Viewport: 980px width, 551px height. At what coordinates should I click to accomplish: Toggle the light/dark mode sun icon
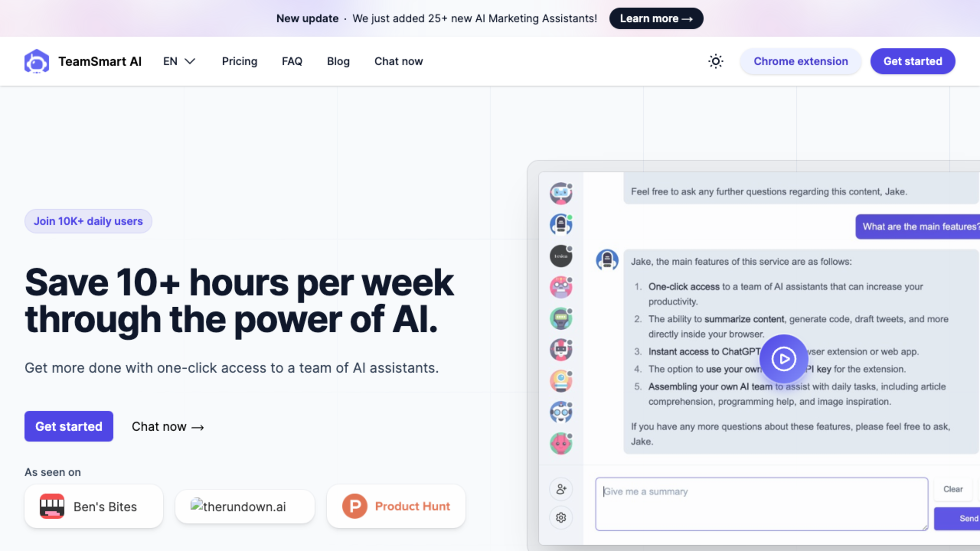pos(716,61)
